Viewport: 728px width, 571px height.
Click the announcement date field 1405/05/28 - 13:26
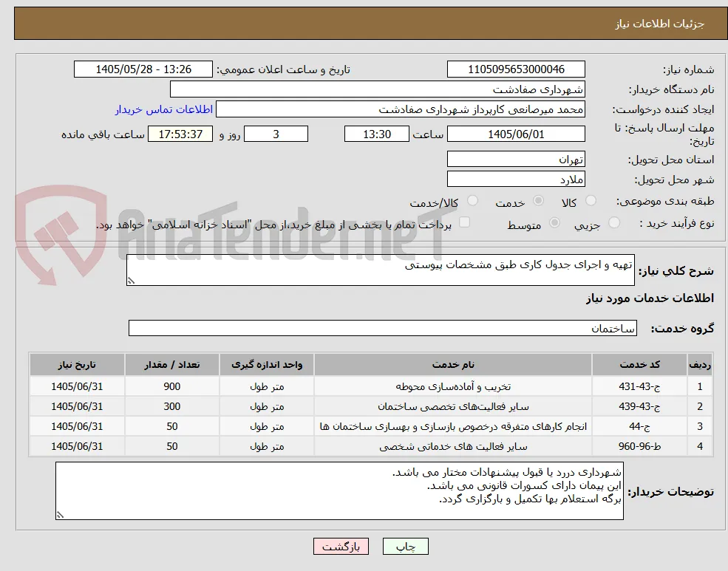click(143, 69)
